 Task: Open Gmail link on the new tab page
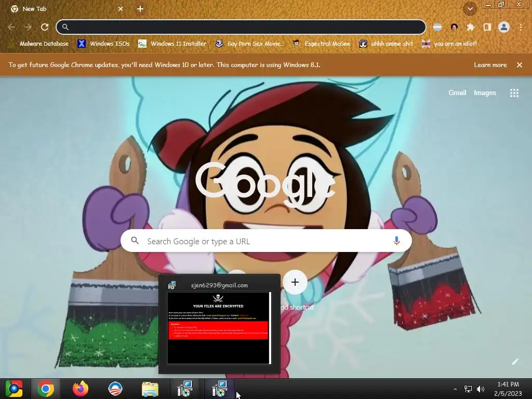(x=457, y=92)
